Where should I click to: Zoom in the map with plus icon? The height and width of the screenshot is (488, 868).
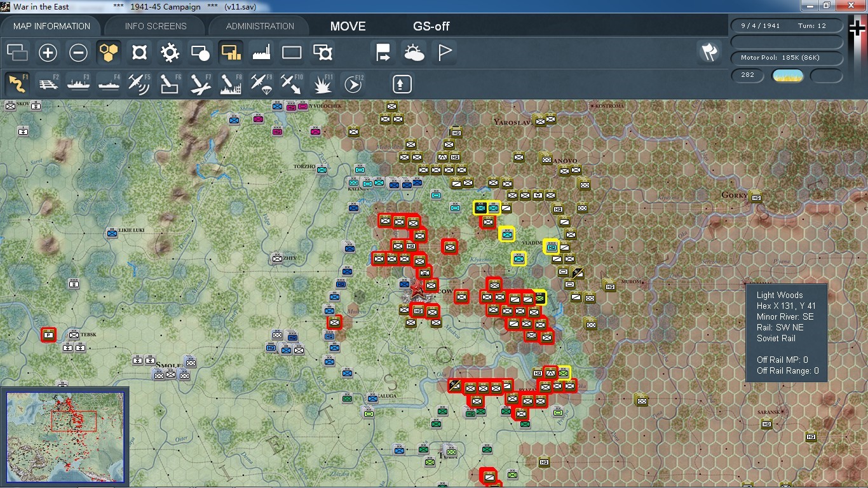(48, 52)
